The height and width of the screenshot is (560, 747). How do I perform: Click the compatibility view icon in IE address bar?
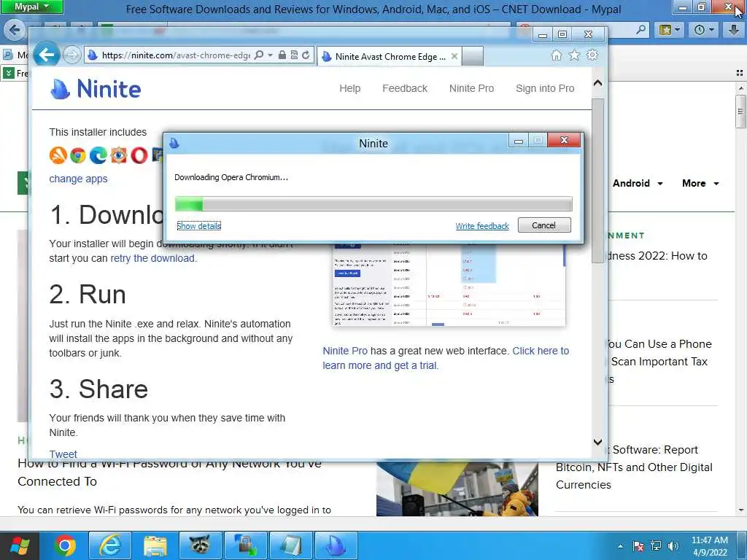point(294,55)
